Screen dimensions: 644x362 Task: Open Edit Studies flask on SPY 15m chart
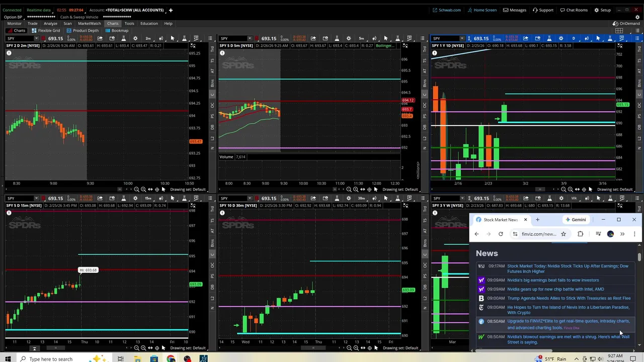[124, 198]
